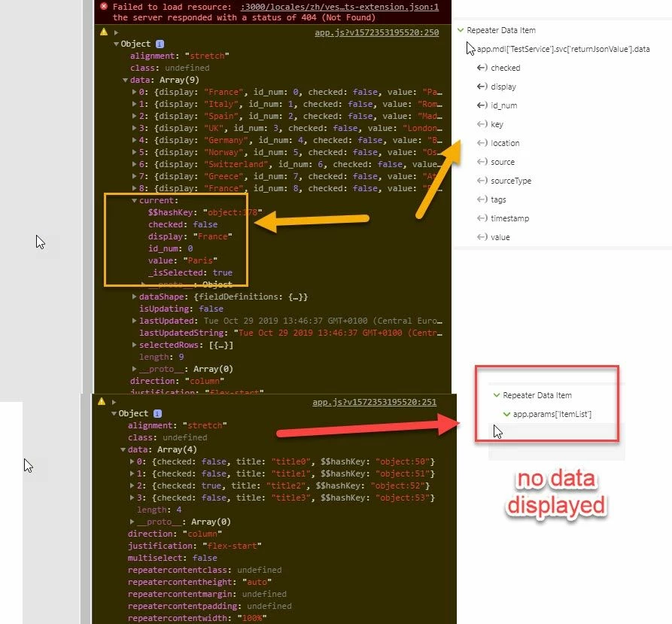This screenshot has height=624, width=672.
Task: Expand array item 6 with display Switzerland
Action: (x=134, y=163)
